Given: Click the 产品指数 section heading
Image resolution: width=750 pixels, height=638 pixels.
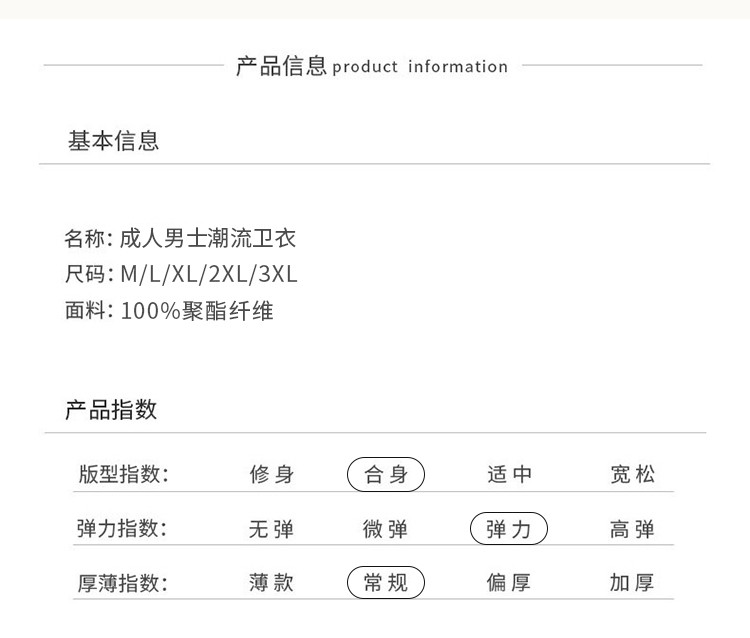Looking at the screenshot, I should tap(111, 409).
